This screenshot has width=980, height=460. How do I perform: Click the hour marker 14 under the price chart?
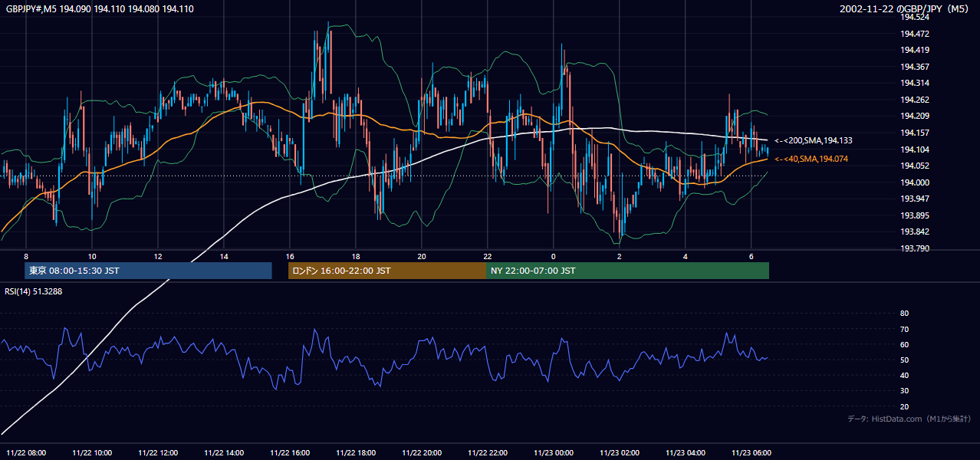click(x=224, y=256)
